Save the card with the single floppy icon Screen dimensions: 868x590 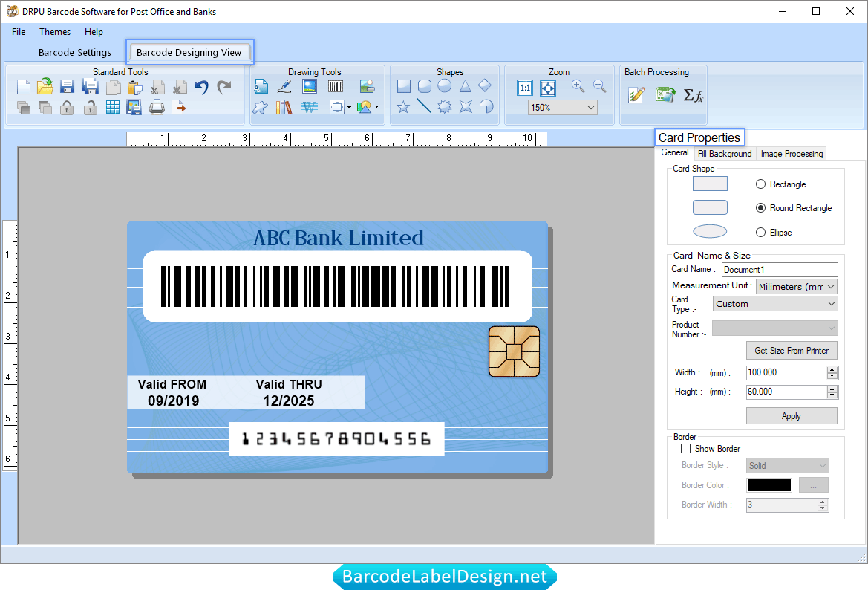click(x=67, y=87)
